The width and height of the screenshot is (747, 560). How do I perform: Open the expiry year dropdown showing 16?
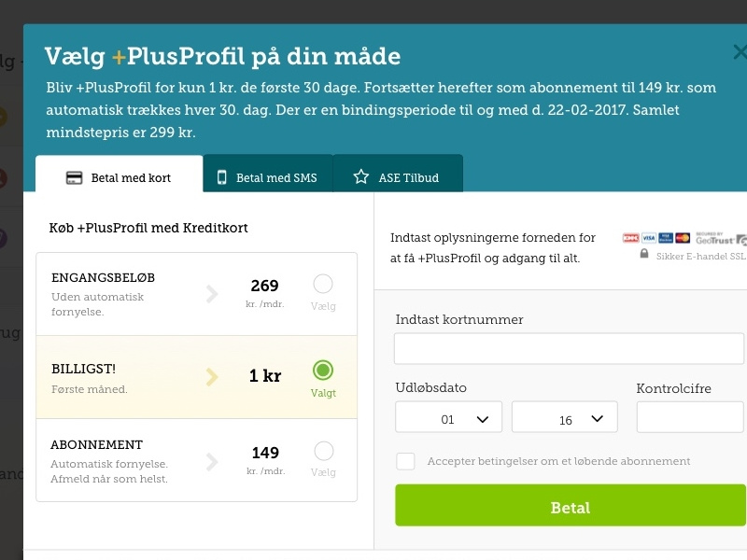coord(565,416)
